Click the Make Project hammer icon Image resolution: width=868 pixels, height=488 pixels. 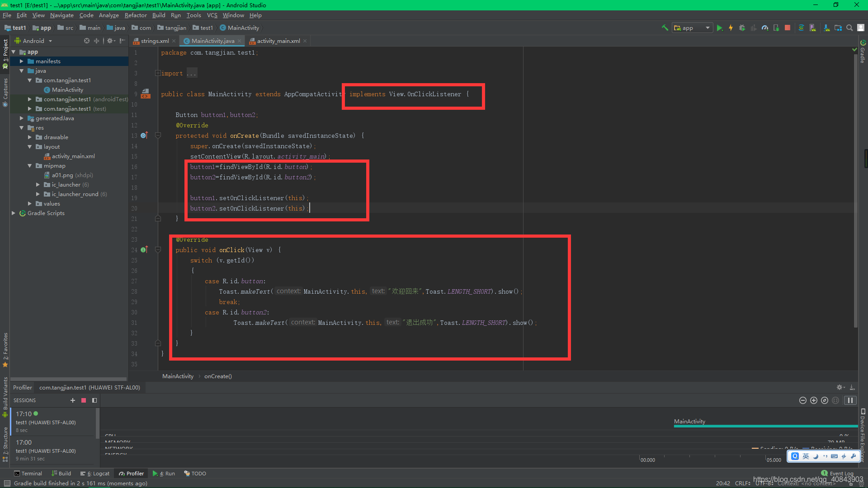pyautogui.click(x=665, y=28)
